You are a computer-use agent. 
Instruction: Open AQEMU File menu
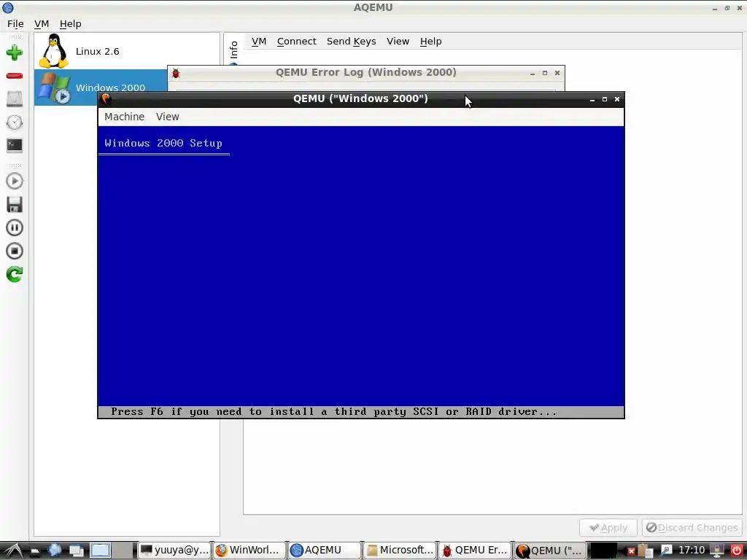tap(15, 24)
